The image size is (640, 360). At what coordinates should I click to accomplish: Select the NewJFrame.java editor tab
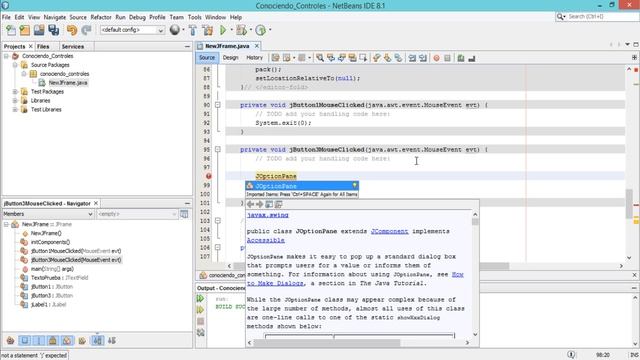click(227, 46)
